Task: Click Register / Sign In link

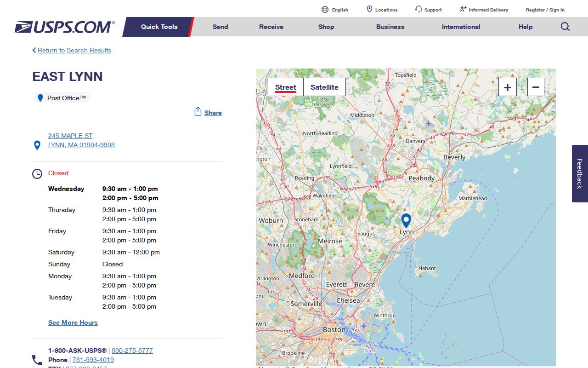Action: [545, 10]
